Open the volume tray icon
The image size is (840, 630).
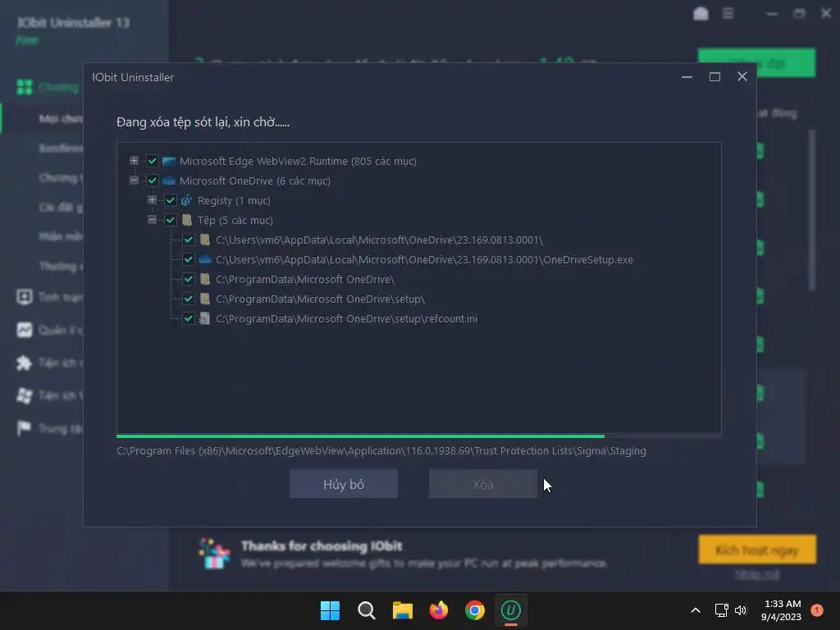(x=741, y=610)
